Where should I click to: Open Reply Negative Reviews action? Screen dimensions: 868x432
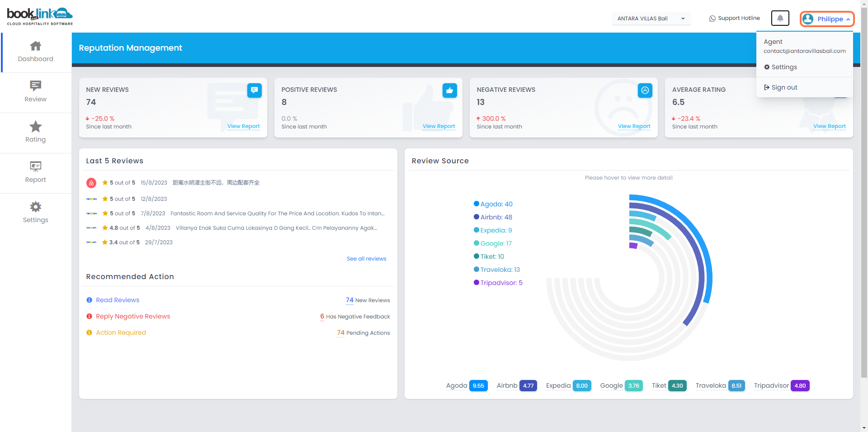click(133, 316)
